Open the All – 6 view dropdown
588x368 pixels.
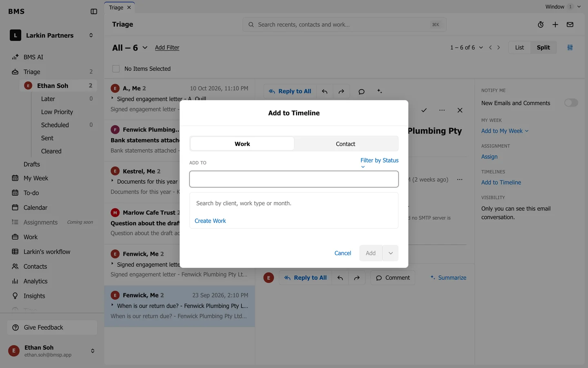(x=130, y=48)
